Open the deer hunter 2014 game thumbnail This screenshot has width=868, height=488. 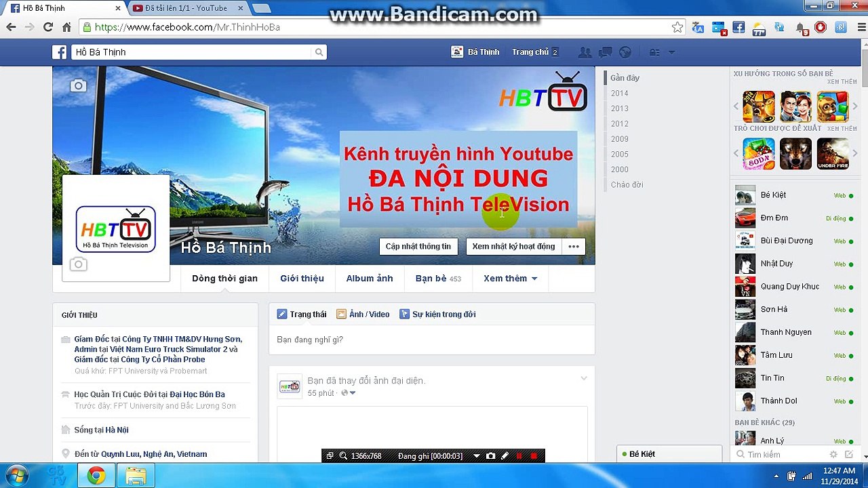[x=759, y=106]
